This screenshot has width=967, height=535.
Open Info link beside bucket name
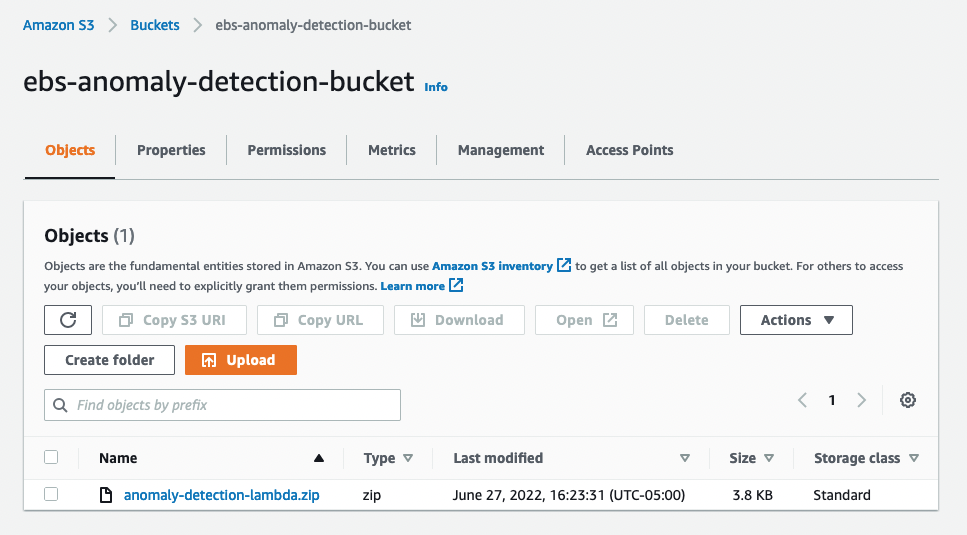pos(436,87)
